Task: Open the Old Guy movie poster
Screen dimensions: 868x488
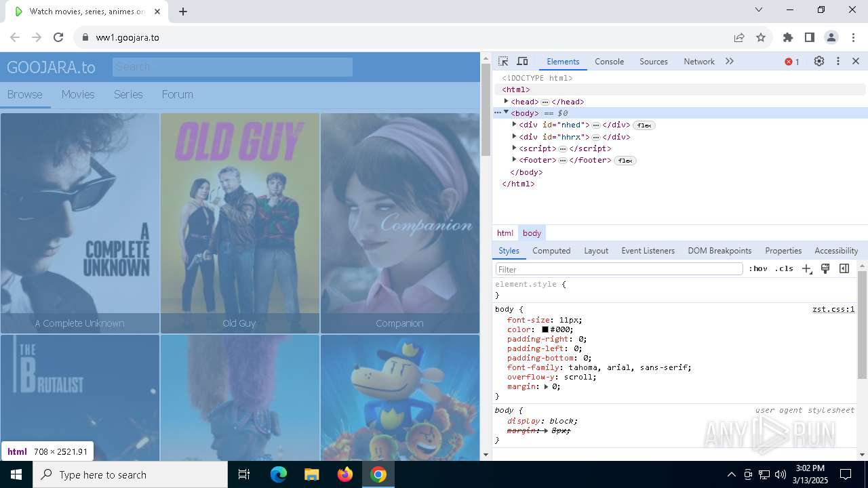Action: 240,222
